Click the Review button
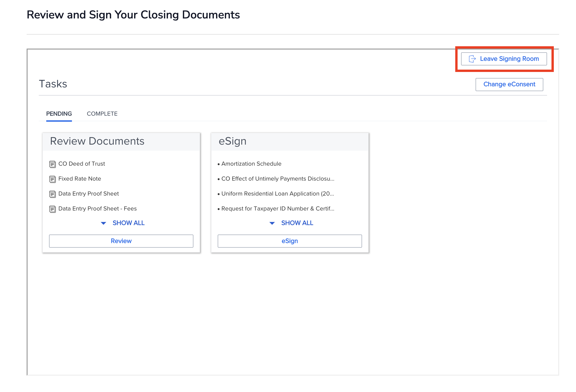Image resolution: width=576 pixels, height=392 pixels. (121, 241)
